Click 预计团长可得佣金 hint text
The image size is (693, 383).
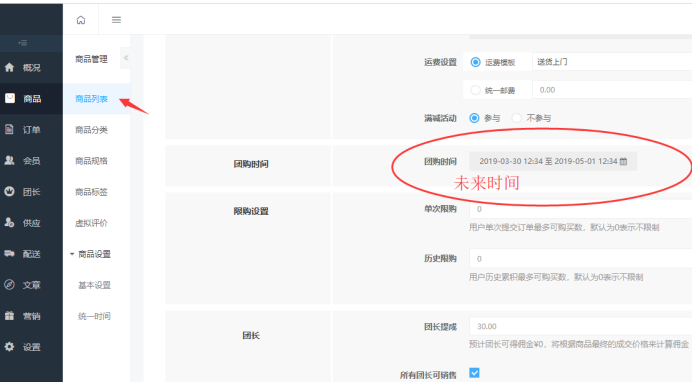[x=579, y=344]
